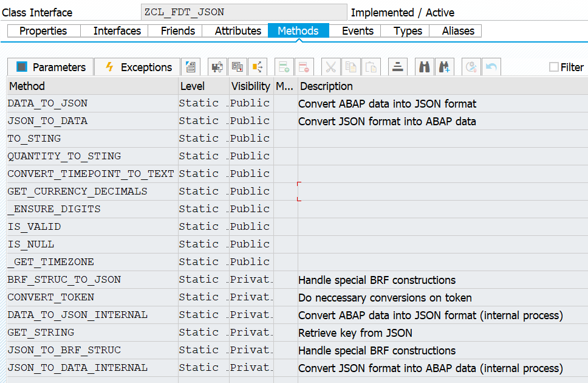
Task: Click the Level cell for IS_NULL
Action: 203,244
